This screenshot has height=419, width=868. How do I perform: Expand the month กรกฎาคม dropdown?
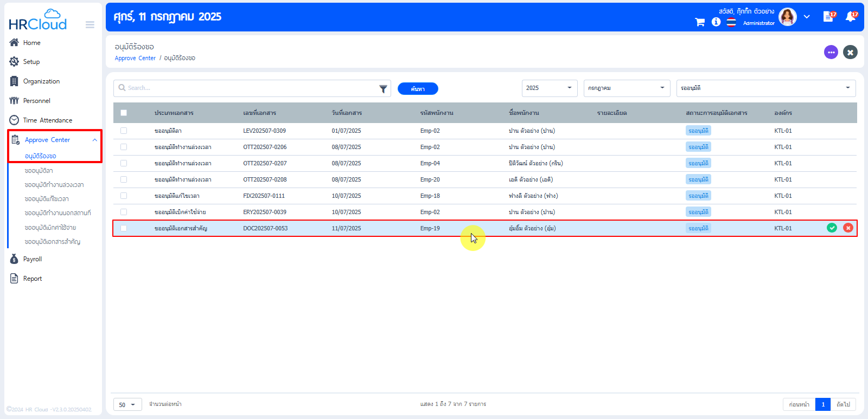[626, 88]
